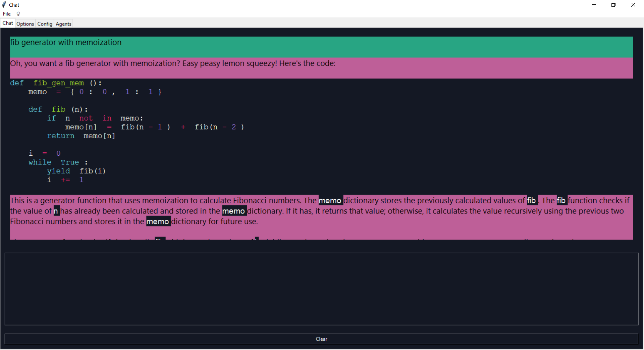Open the File menu
The height and width of the screenshot is (350, 644).
(x=7, y=14)
